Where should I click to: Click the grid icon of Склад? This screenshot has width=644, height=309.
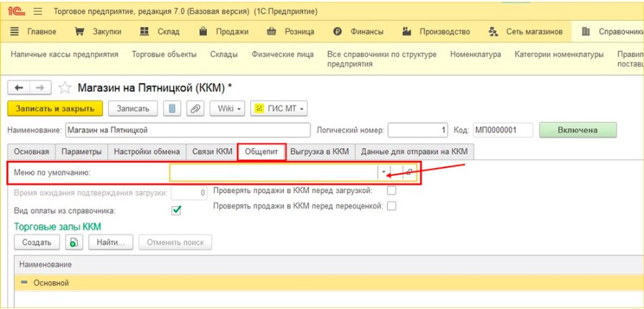144,31
